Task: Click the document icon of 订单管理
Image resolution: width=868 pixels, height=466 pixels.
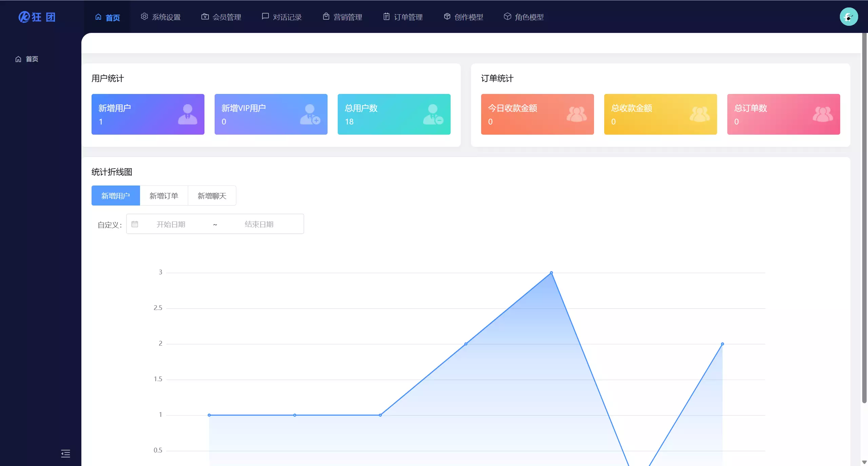Action: pyautogui.click(x=387, y=16)
